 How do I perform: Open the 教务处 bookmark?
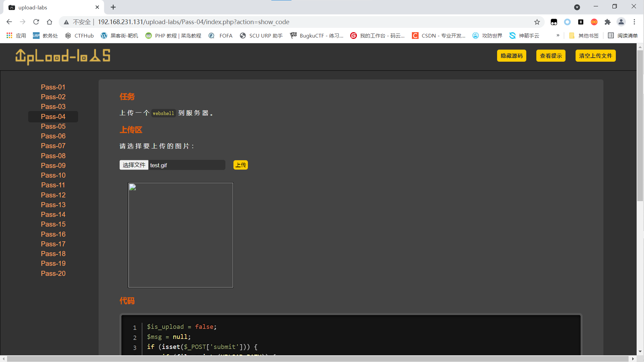[x=45, y=36]
